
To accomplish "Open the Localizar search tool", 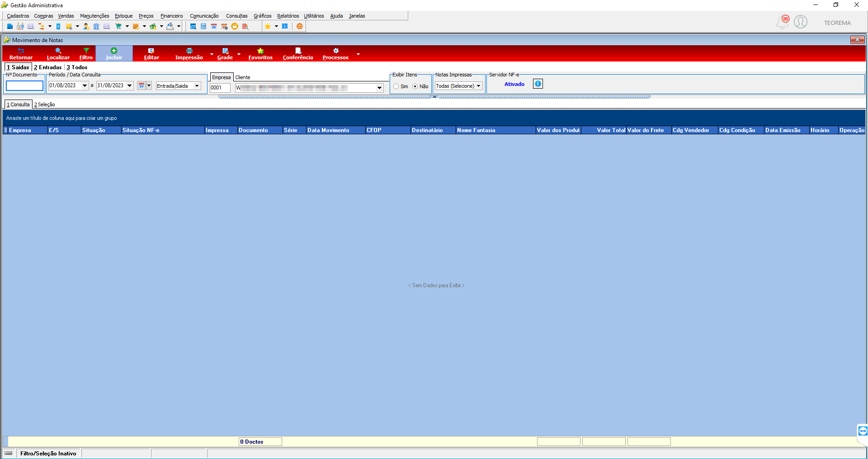I will click(58, 54).
